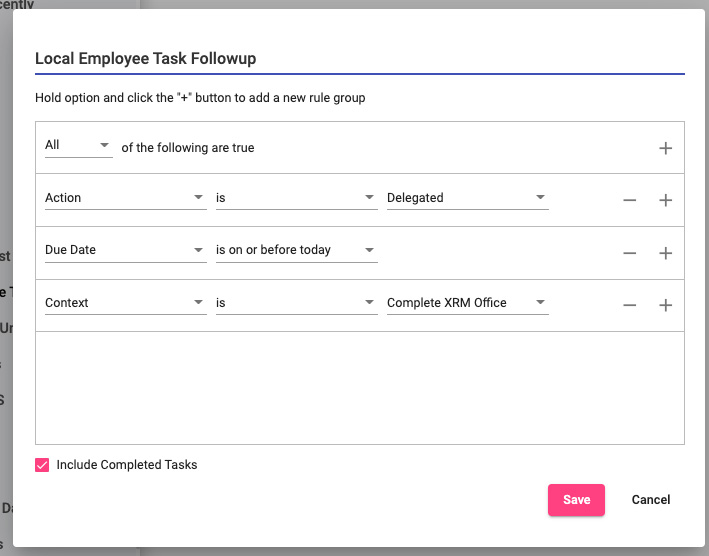
Task: Expand the Complete XRM Office dropdown
Action: (467, 303)
